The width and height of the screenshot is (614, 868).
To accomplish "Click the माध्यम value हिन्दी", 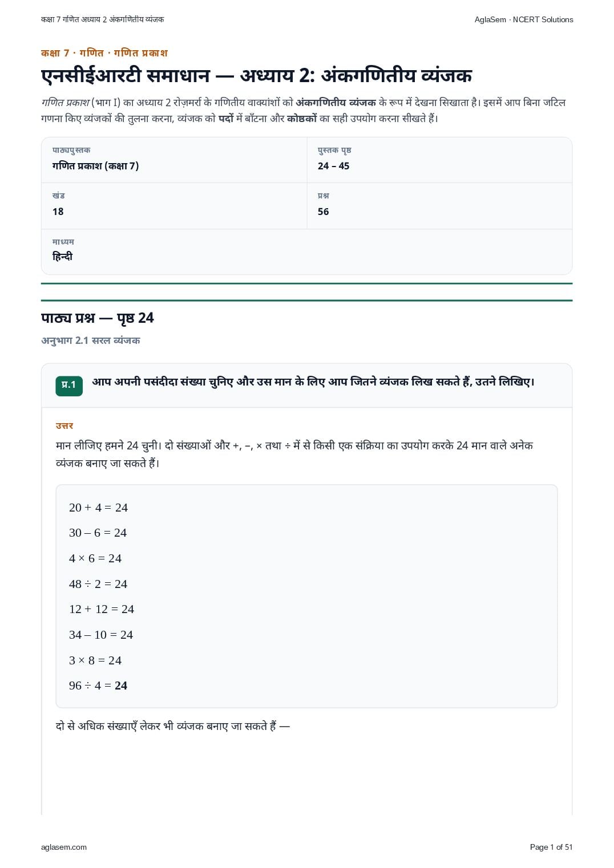I will [63, 257].
